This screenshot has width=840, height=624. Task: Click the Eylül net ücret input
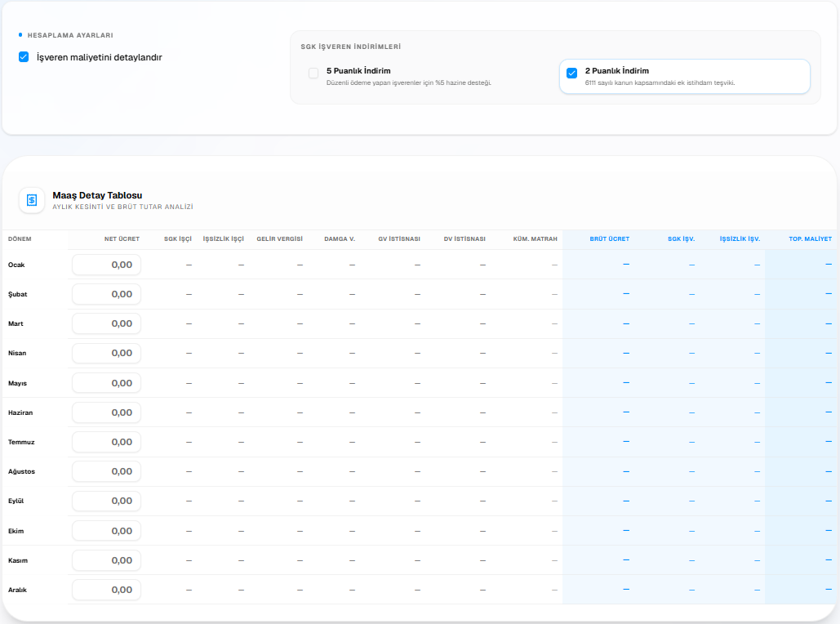107,501
